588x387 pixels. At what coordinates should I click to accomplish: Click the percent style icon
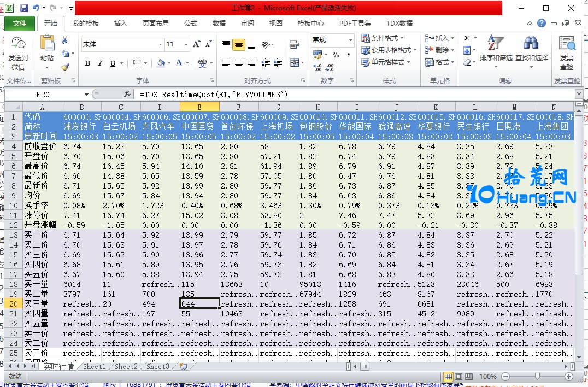[x=336, y=55]
